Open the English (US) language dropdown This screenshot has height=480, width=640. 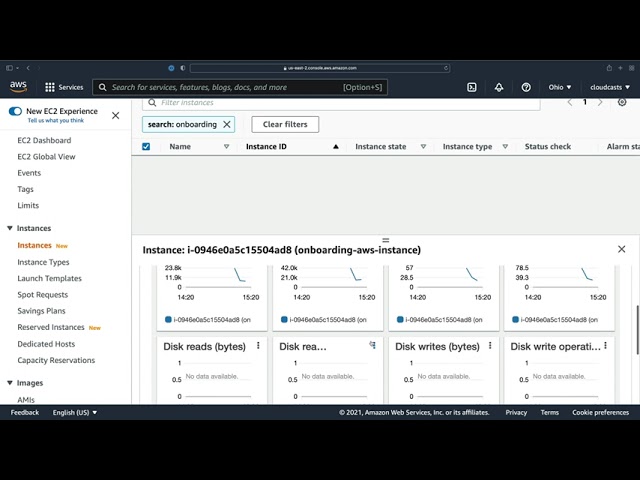[x=75, y=413]
